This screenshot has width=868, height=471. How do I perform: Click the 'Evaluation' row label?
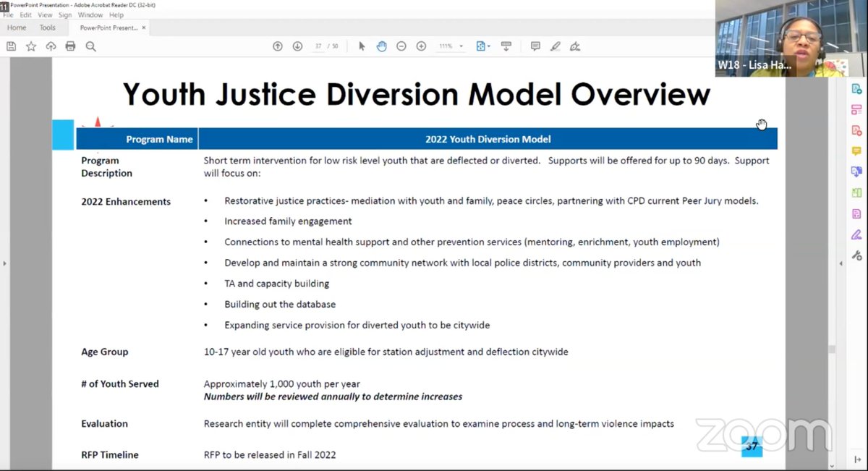105,423
